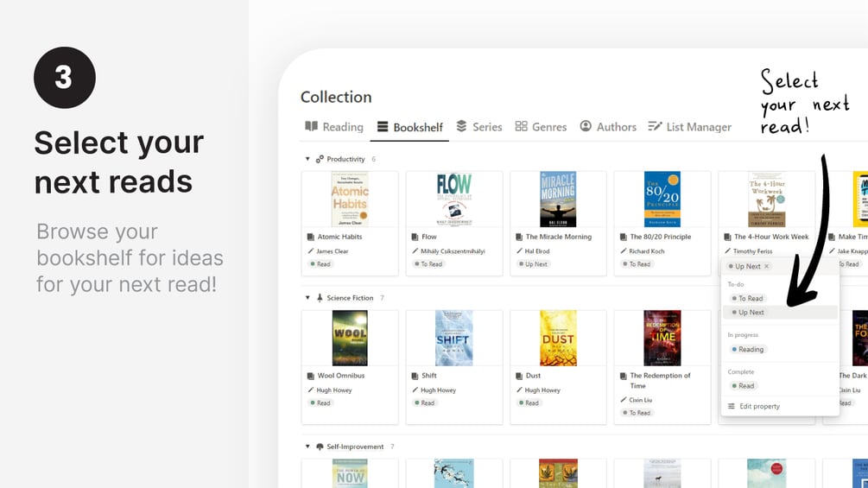This screenshot has width=868, height=488.
Task: Click the Reading tab book icon
Action: pyautogui.click(x=312, y=126)
